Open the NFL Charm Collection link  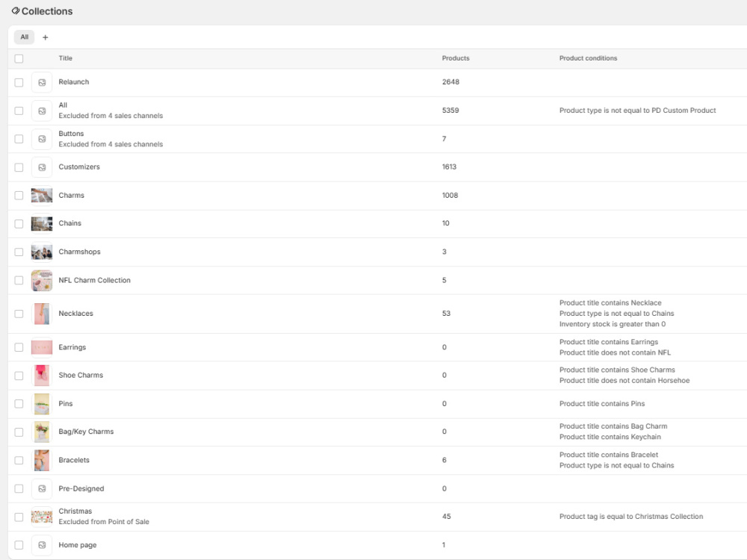94,280
